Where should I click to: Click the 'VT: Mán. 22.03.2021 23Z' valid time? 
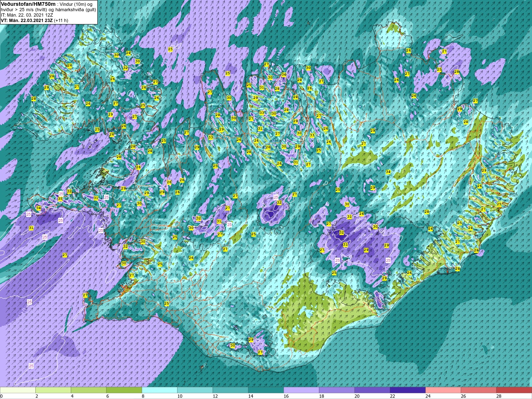tap(27, 21)
